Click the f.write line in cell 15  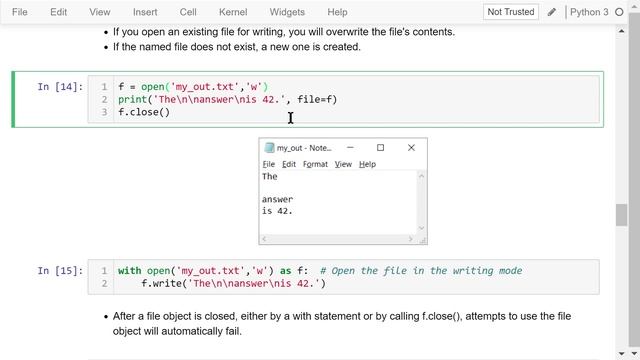click(x=233, y=283)
